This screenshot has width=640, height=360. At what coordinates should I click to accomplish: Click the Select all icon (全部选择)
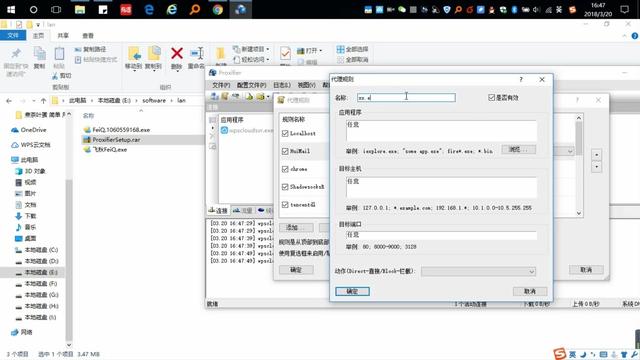[x=340, y=49]
